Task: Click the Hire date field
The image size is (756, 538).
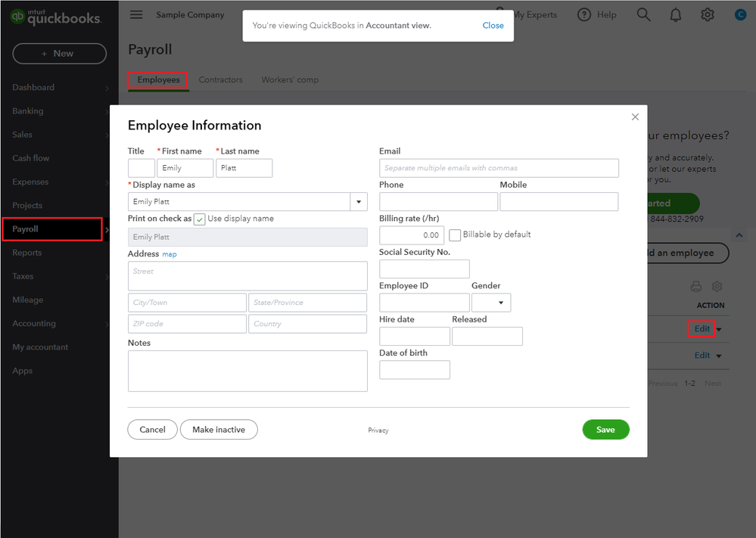Action: 415,337
